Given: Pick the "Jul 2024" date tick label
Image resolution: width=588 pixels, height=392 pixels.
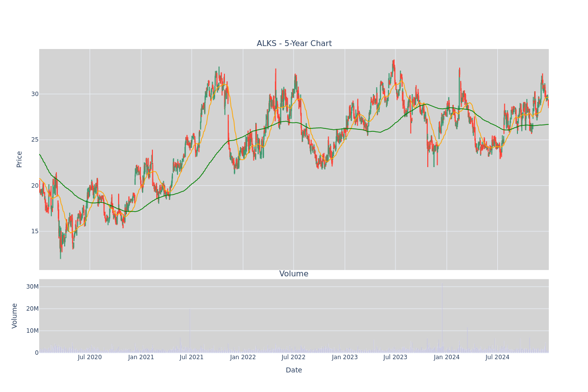Looking at the screenshot, I should (x=497, y=357).
